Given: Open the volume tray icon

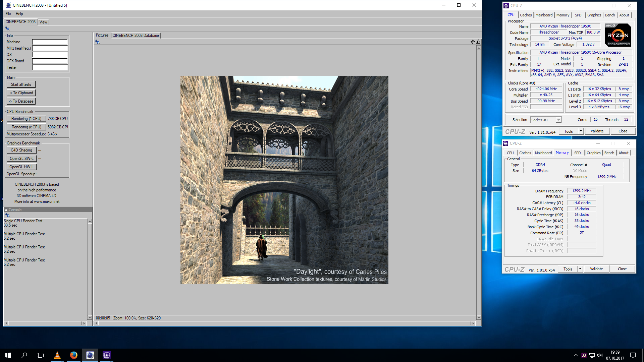Looking at the screenshot, I should 600,355.
